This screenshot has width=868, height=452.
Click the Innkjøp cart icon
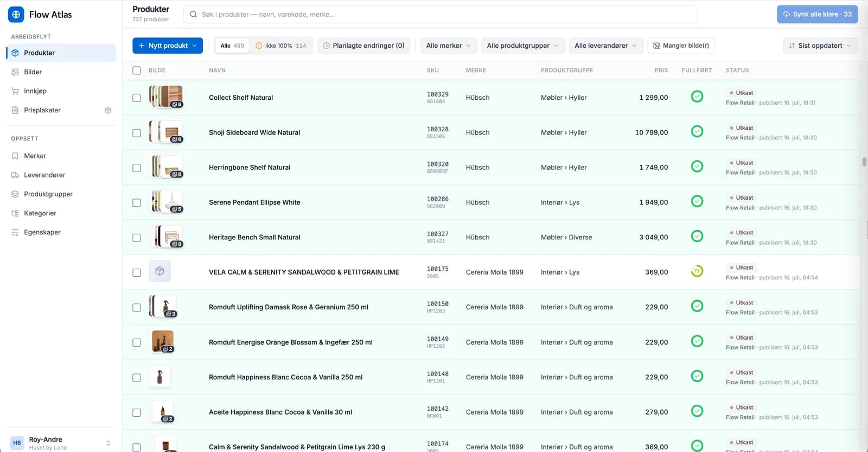pyautogui.click(x=15, y=91)
